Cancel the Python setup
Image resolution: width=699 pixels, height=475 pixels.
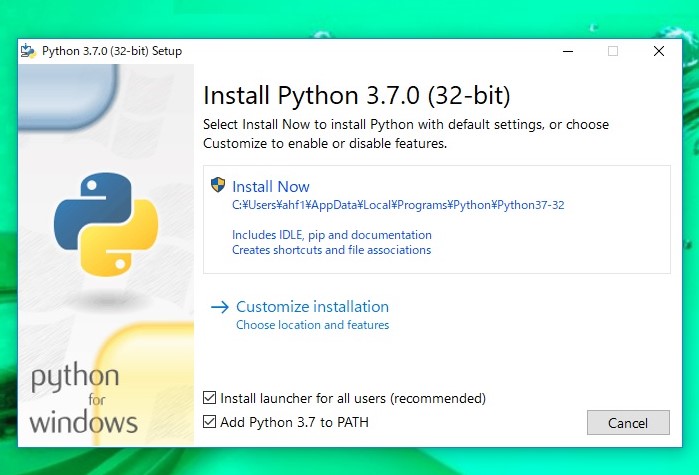pyautogui.click(x=628, y=422)
